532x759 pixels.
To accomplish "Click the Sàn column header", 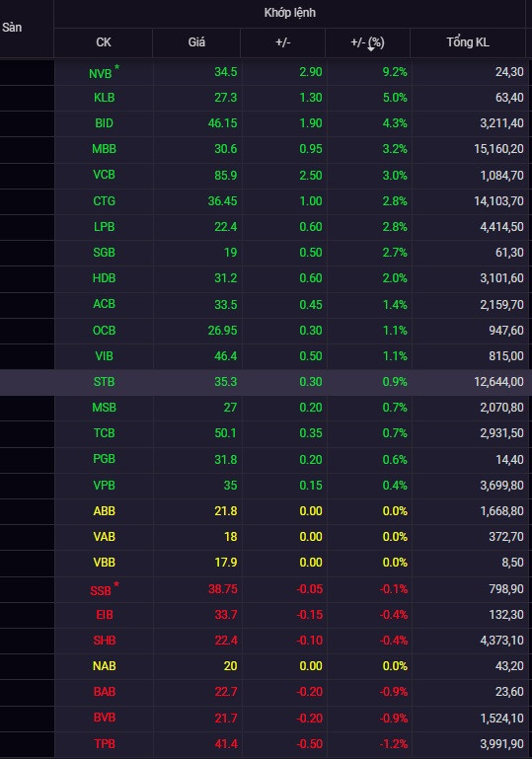I will (12, 28).
